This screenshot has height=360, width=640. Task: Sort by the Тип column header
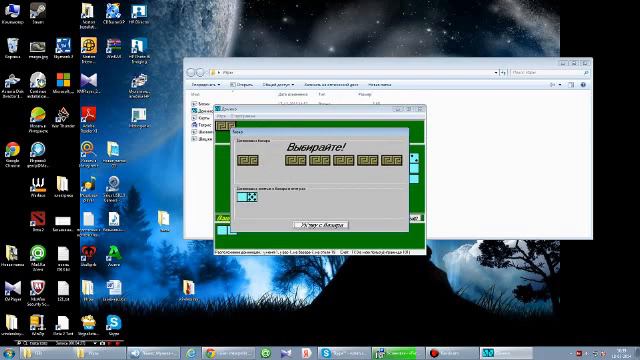point(322,94)
